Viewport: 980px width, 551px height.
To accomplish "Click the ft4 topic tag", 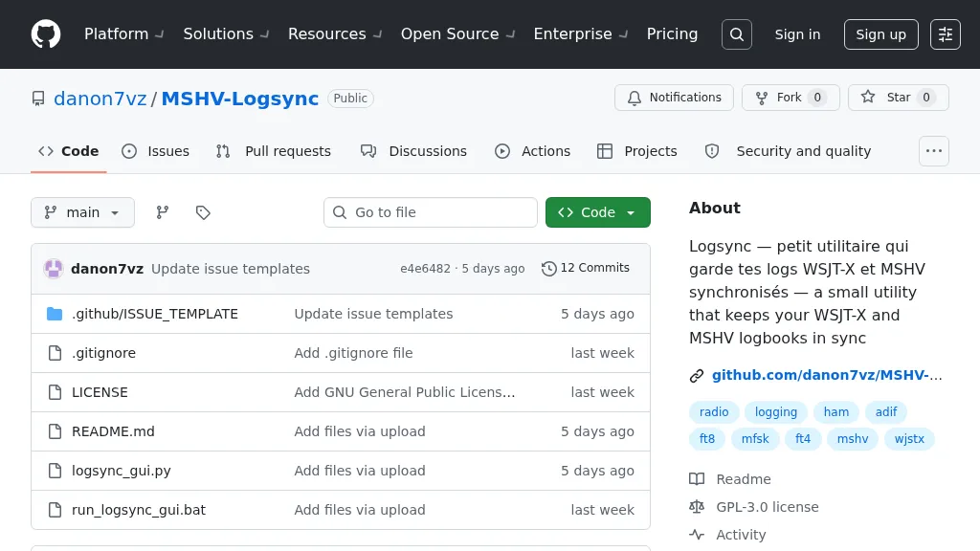I will coord(803,439).
